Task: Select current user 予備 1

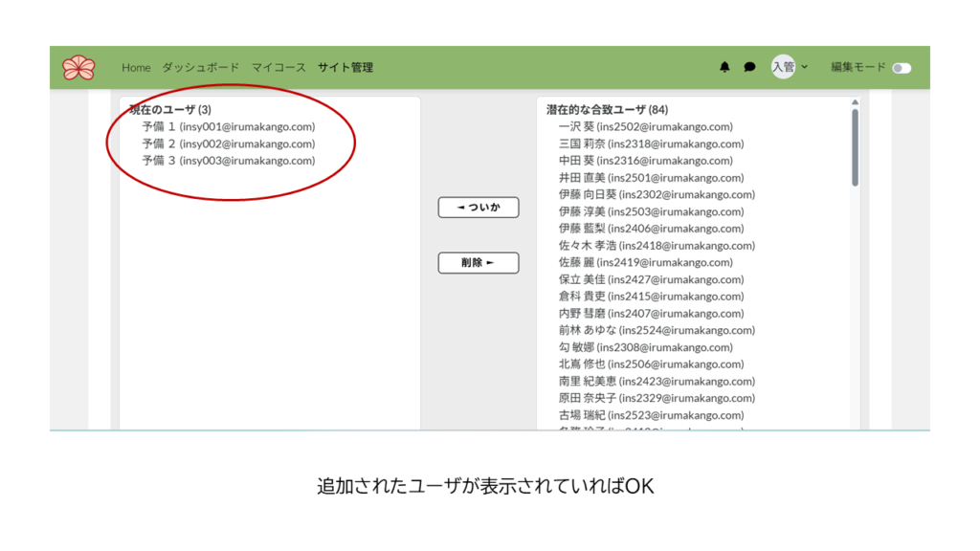Action: [x=228, y=126]
